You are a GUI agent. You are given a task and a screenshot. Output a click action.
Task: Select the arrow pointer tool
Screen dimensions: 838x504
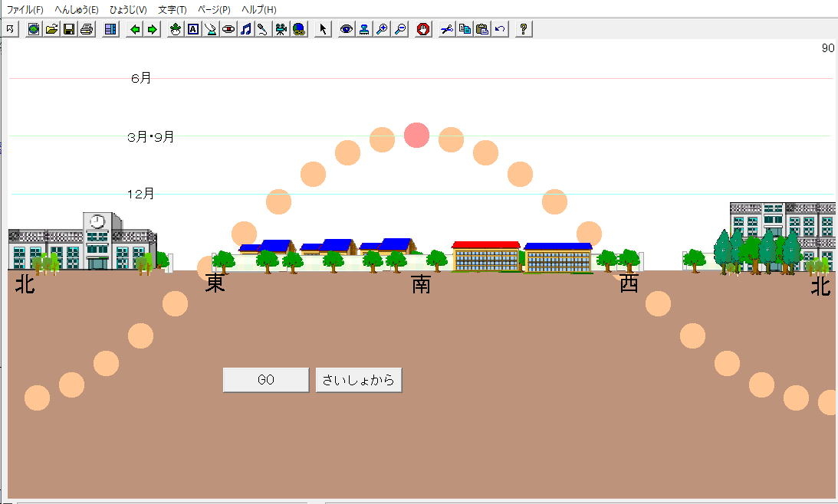[323, 29]
